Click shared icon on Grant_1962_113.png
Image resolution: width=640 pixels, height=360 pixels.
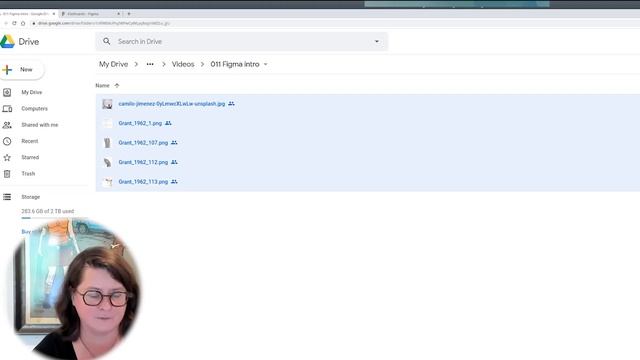tap(174, 182)
